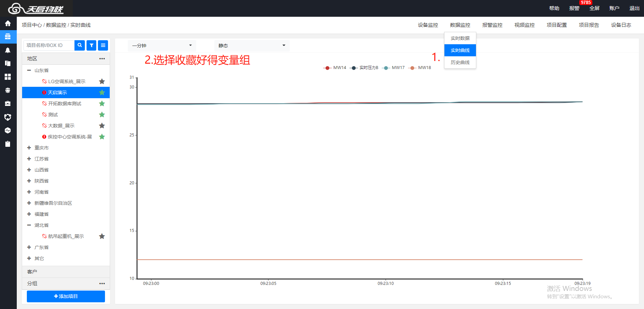Open the four-squares dashboard icon in sidebar

[8, 77]
